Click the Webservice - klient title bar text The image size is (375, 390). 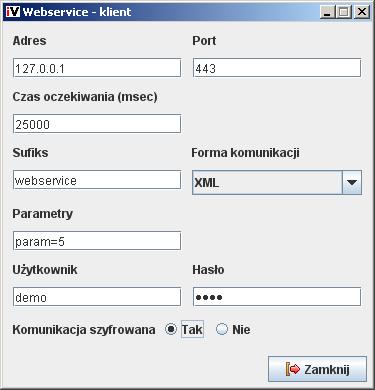click(x=77, y=12)
